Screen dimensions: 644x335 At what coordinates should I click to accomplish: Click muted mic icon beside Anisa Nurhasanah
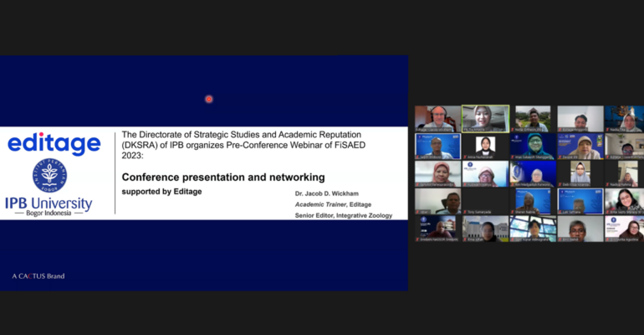[466, 157]
